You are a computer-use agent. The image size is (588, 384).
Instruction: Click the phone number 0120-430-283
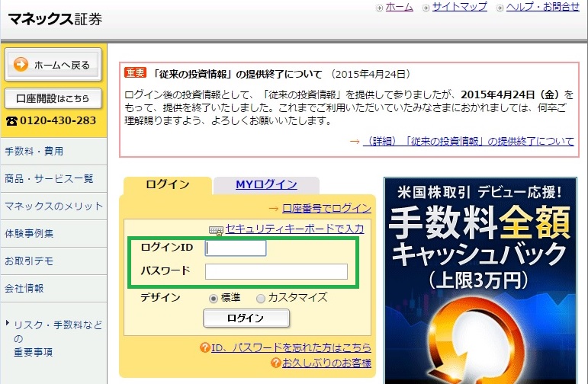click(58, 120)
